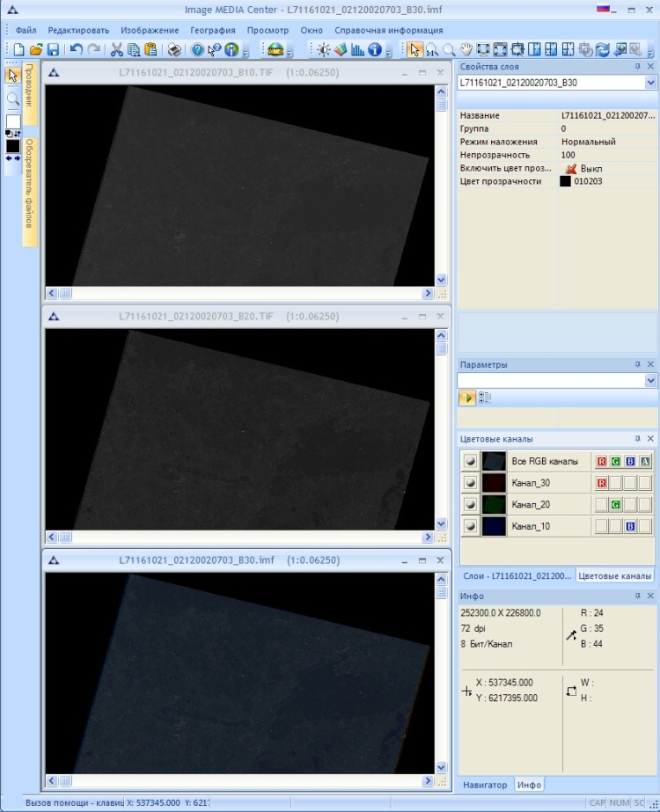This screenshot has height=812, width=660.
Task: Open a file with folder icon
Action: (36, 50)
